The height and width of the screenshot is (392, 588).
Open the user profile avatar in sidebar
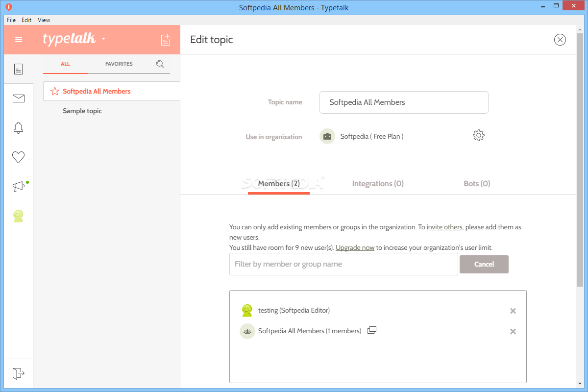tap(19, 216)
